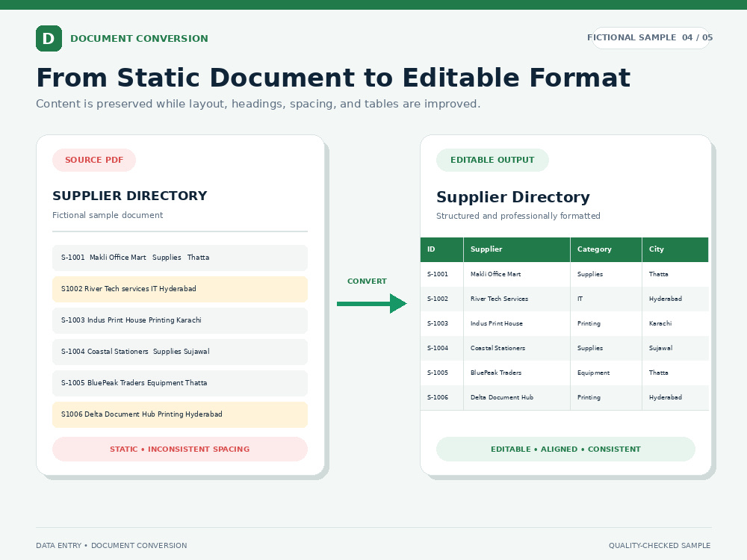Click table cell Indus Print House

(517, 324)
